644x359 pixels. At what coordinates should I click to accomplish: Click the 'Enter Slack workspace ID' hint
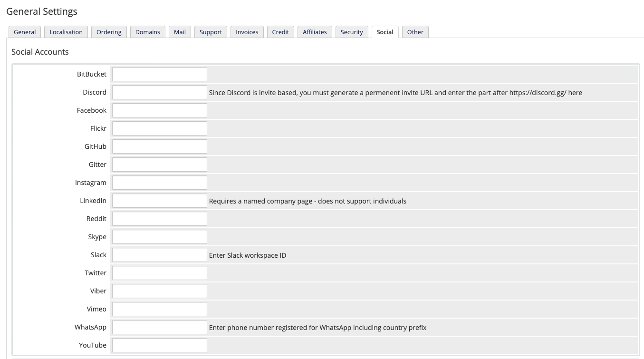pos(248,255)
